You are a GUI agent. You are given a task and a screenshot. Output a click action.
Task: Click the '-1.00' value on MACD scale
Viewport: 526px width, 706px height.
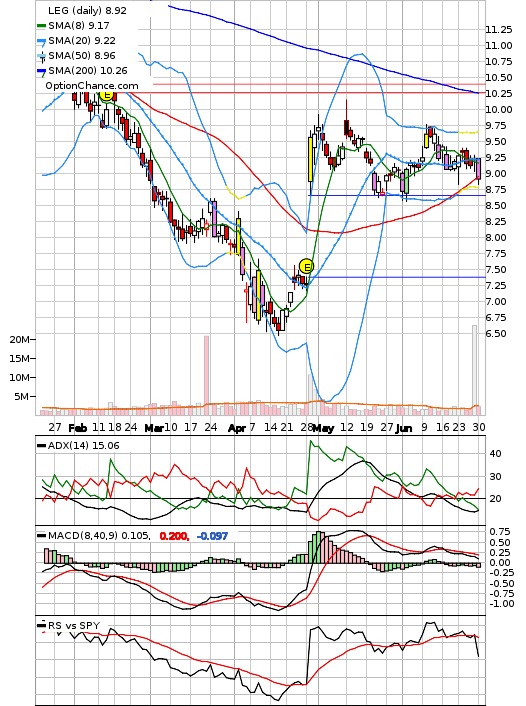click(501, 604)
